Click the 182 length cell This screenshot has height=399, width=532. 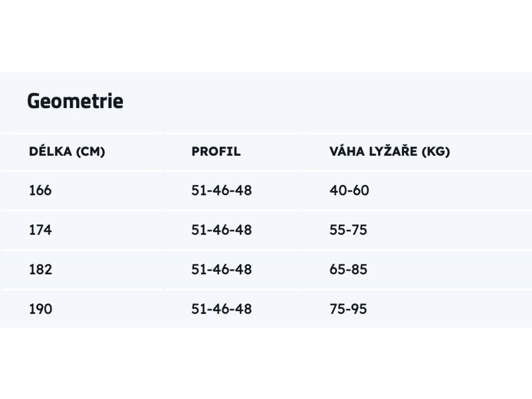pyautogui.click(x=41, y=270)
